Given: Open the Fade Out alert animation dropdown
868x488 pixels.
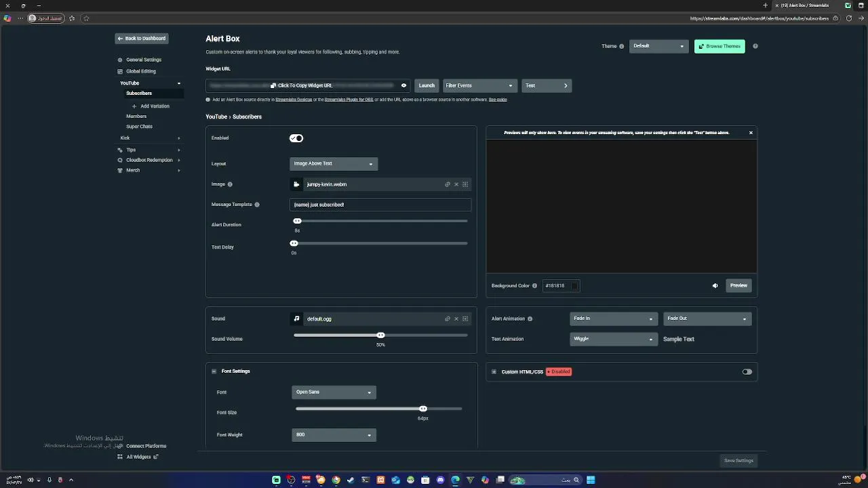Looking at the screenshot, I should 707,319.
